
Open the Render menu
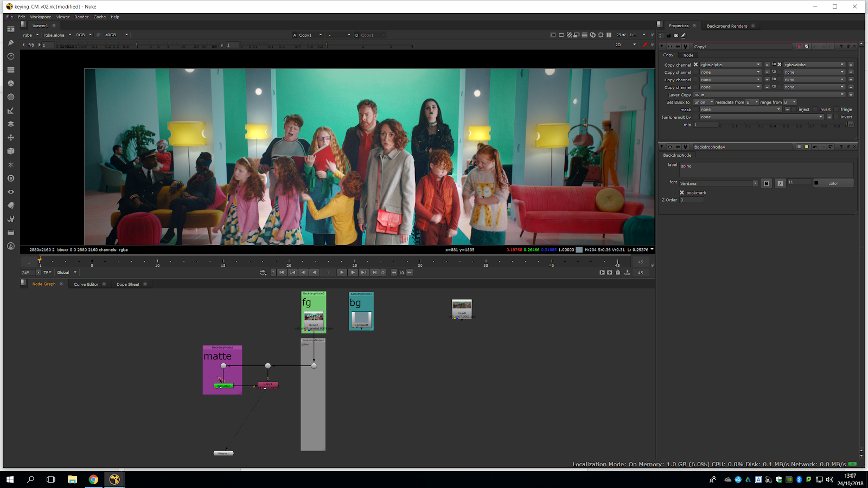pos(81,17)
